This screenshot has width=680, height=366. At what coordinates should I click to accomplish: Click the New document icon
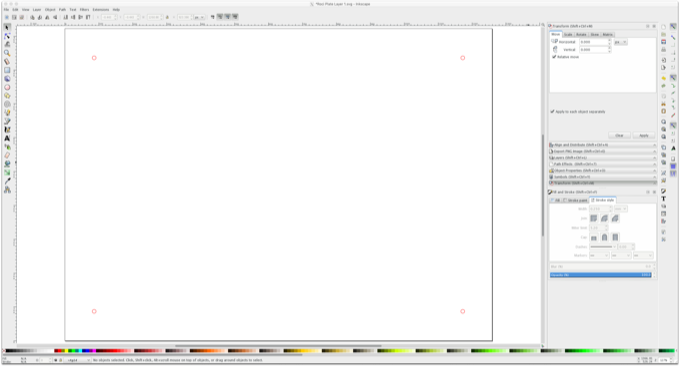[x=664, y=27]
